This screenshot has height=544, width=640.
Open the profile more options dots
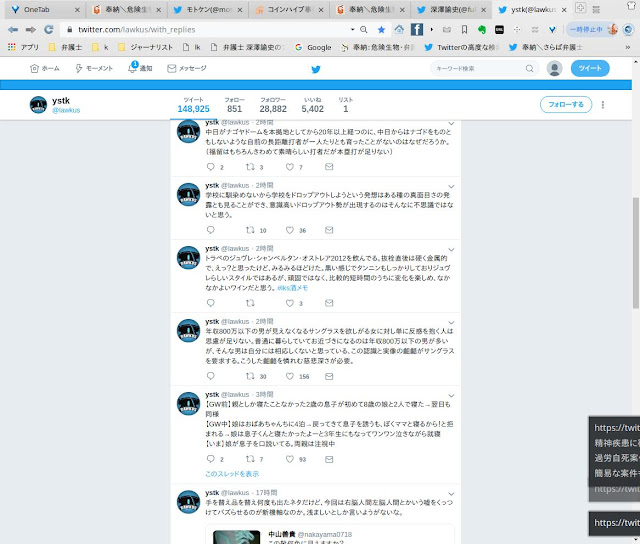(x=603, y=105)
